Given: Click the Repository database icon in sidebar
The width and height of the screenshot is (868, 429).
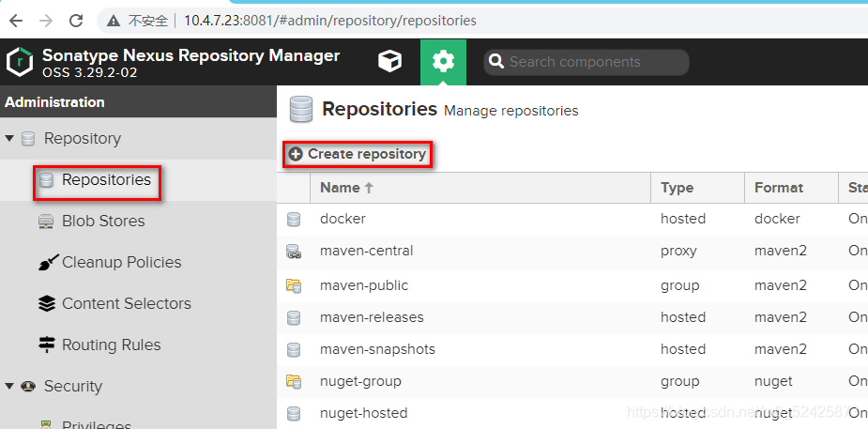Looking at the screenshot, I should click(28, 138).
